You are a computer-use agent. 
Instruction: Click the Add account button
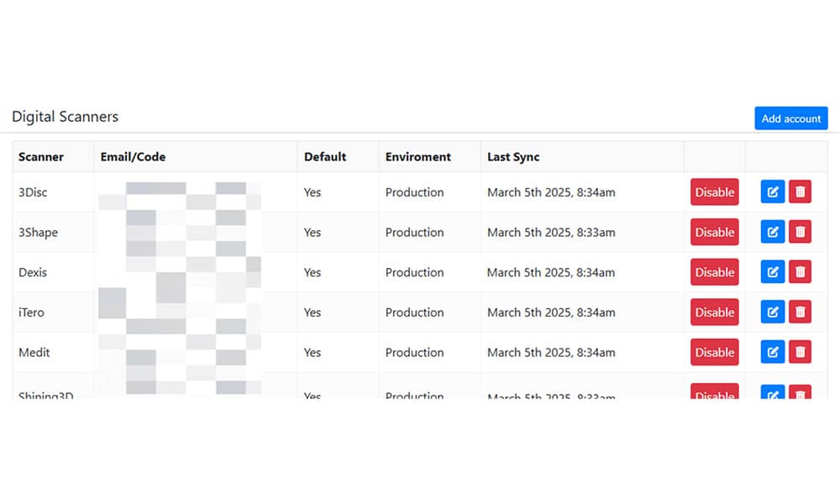coord(790,118)
